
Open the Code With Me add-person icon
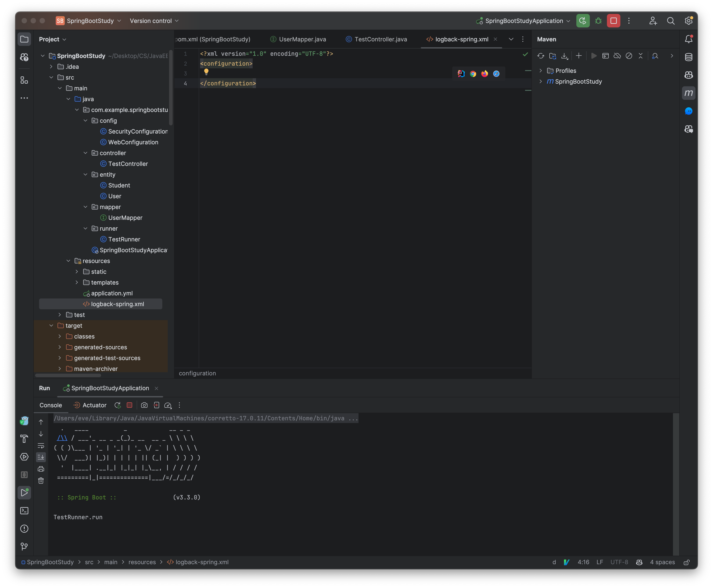coord(653,21)
